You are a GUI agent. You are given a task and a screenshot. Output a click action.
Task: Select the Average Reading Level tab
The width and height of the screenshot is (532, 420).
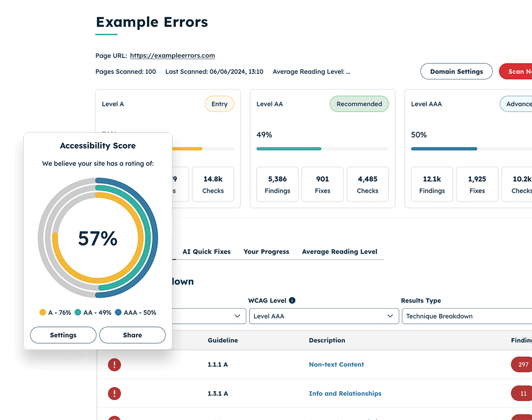(x=339, y=251)
